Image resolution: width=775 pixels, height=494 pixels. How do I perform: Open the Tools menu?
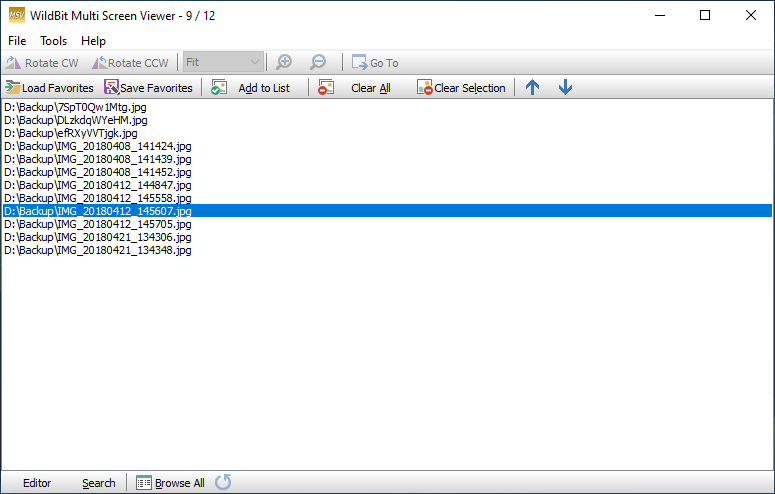click(x=53, y=41)
